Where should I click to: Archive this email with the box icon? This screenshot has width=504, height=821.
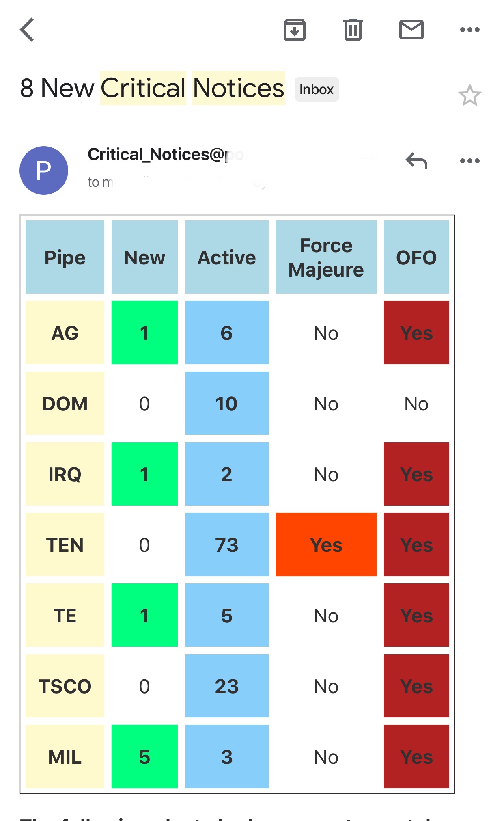pos(294,30)
